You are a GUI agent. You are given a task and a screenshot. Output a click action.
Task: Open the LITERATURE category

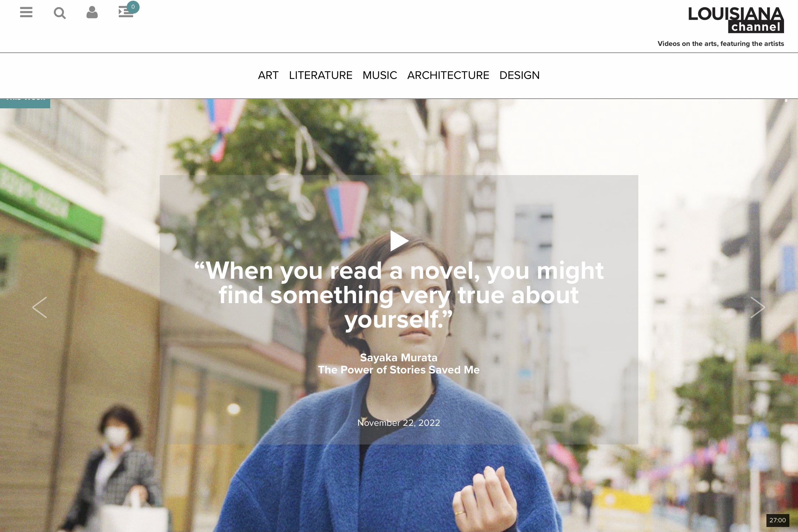321,75
